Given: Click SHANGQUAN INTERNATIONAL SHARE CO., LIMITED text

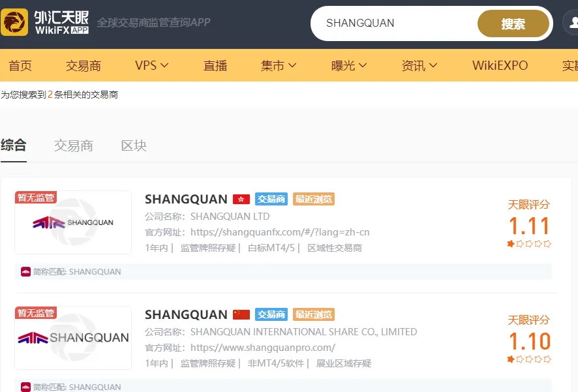Looking at the screenshot, I should tap(304, 331).
